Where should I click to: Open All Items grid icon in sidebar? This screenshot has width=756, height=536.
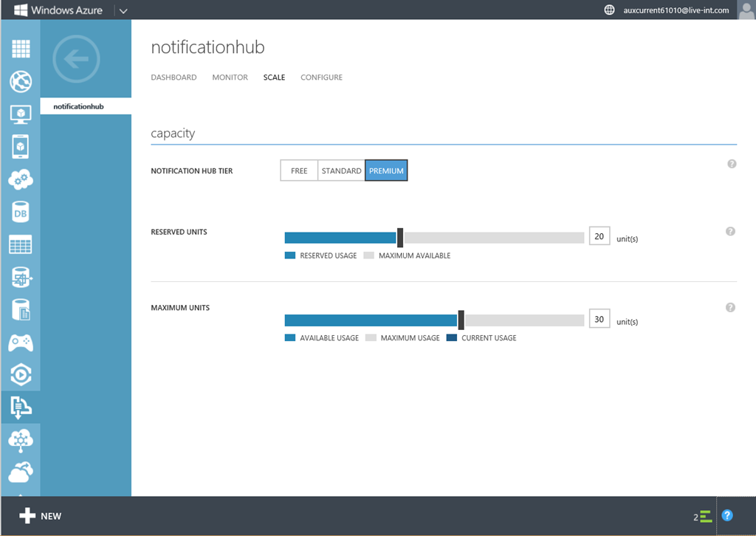click(x=21, y=49)
